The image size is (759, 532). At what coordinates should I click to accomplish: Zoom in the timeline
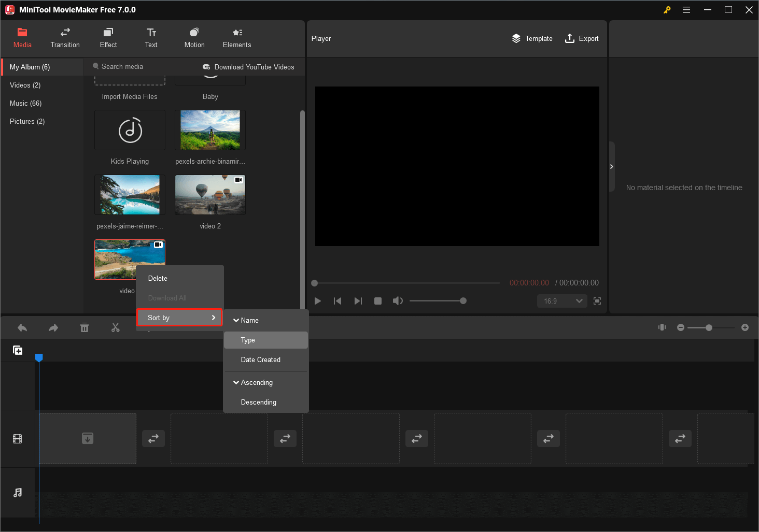[x=745, y=327]
